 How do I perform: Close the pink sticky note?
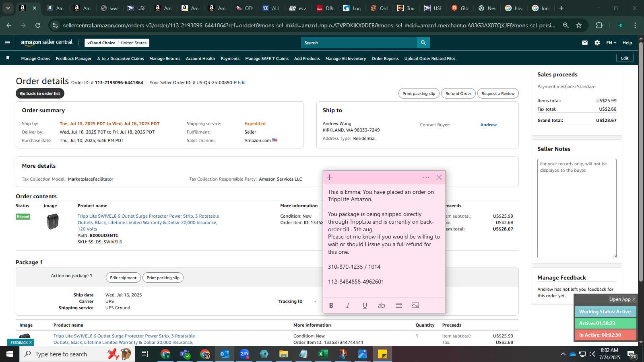(x=439, y=177)
